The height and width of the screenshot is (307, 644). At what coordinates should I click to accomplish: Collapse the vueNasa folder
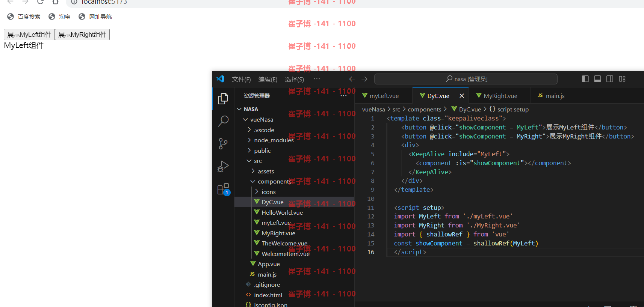click(x=294, y=119)
